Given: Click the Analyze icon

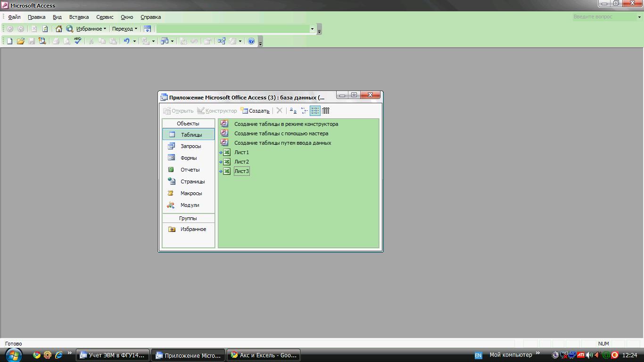Looking at the screenshot, I should pos(164,41).
